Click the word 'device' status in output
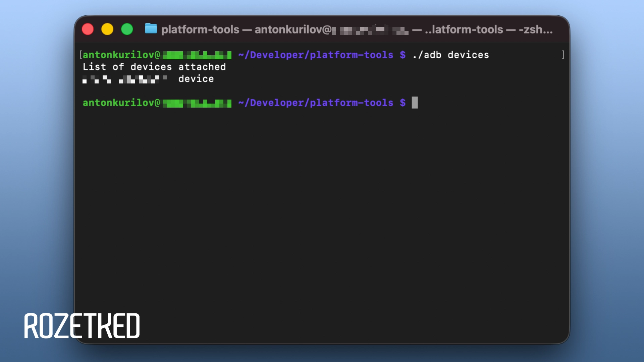 196,79
